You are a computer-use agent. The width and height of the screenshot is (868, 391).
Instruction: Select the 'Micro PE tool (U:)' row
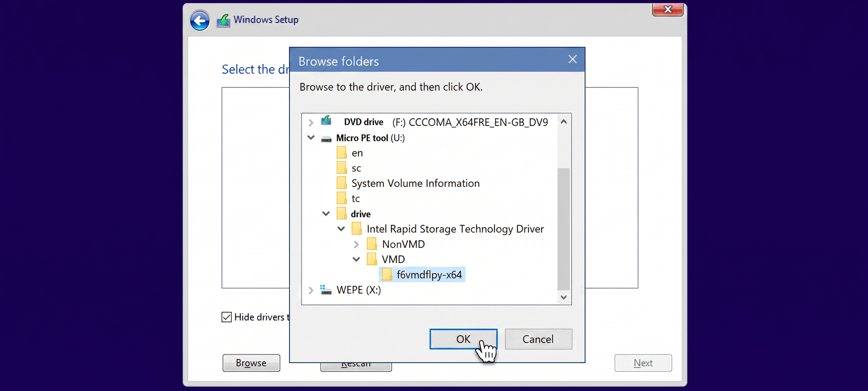click(x=370, y=138)
